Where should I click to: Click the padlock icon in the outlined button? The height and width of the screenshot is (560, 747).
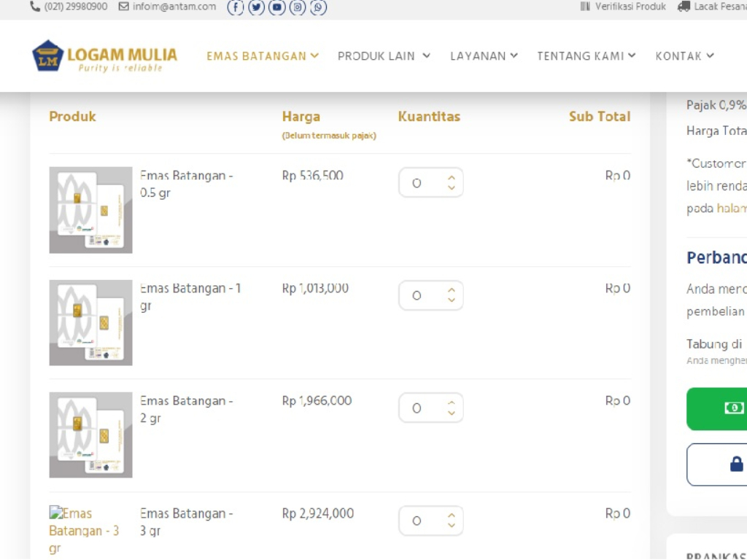click(x=737, y=464)
